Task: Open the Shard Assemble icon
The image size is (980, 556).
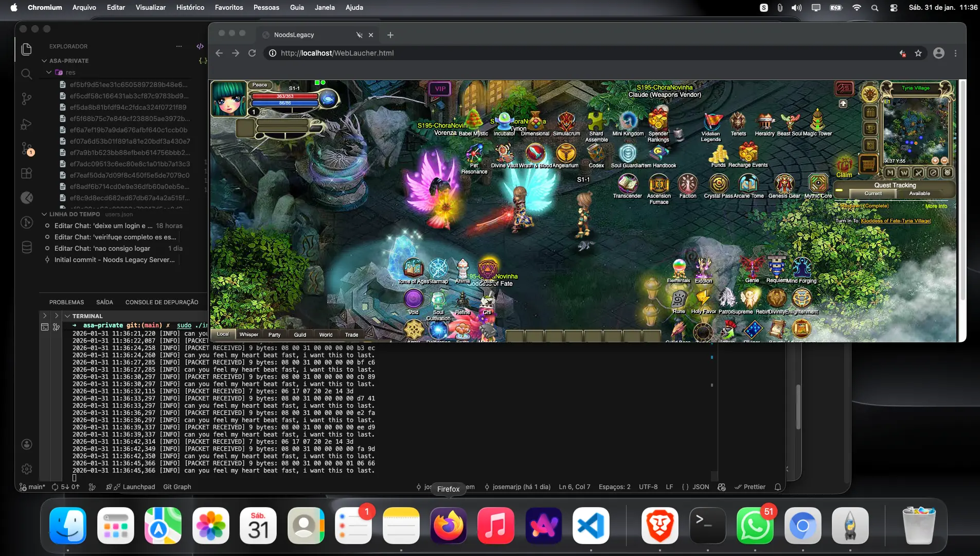Action: [596, 122]
